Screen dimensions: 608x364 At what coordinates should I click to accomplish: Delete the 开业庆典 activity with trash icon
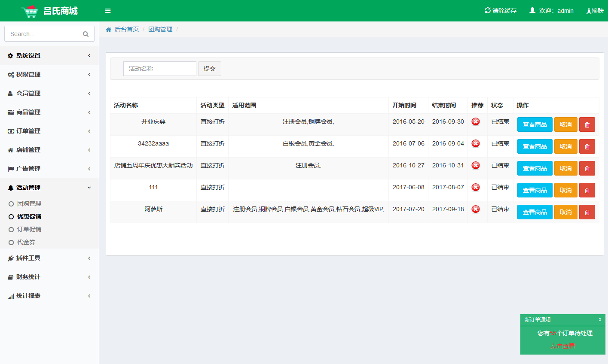tap(587, 124)
